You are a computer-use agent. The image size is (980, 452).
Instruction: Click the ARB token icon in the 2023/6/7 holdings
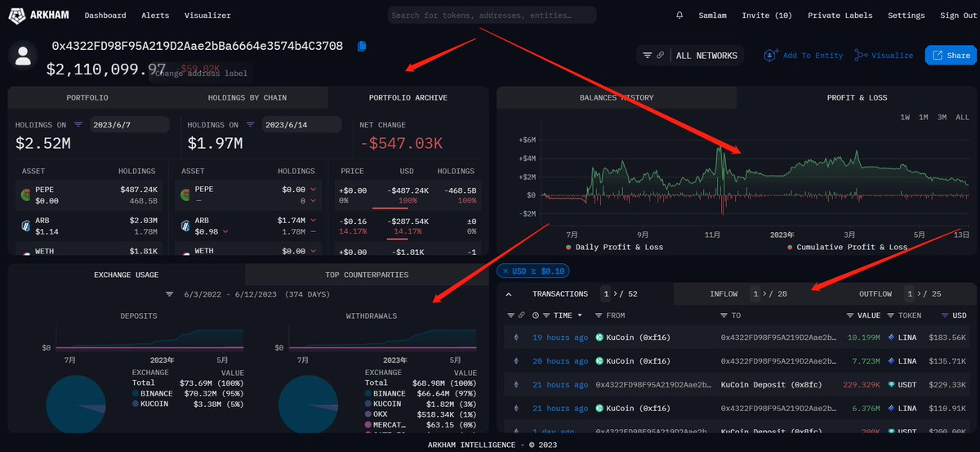(x=26, y=226)
